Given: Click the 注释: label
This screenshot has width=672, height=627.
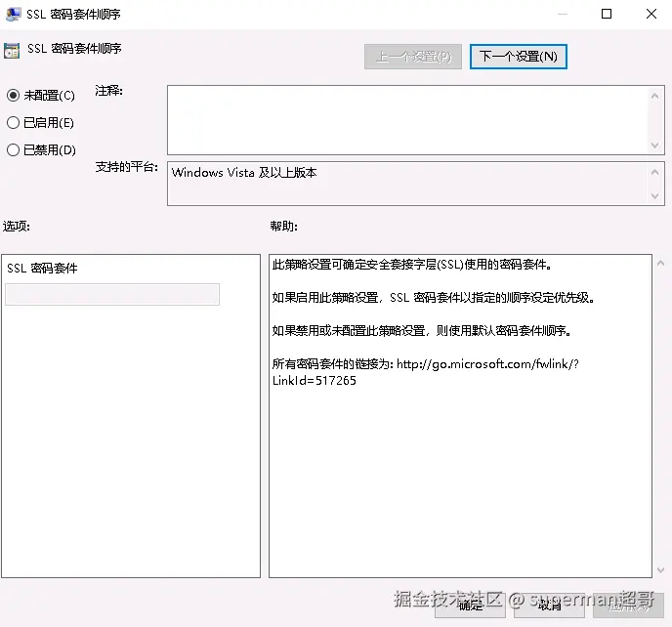Looking at the screenshot, I should [108, 91].
